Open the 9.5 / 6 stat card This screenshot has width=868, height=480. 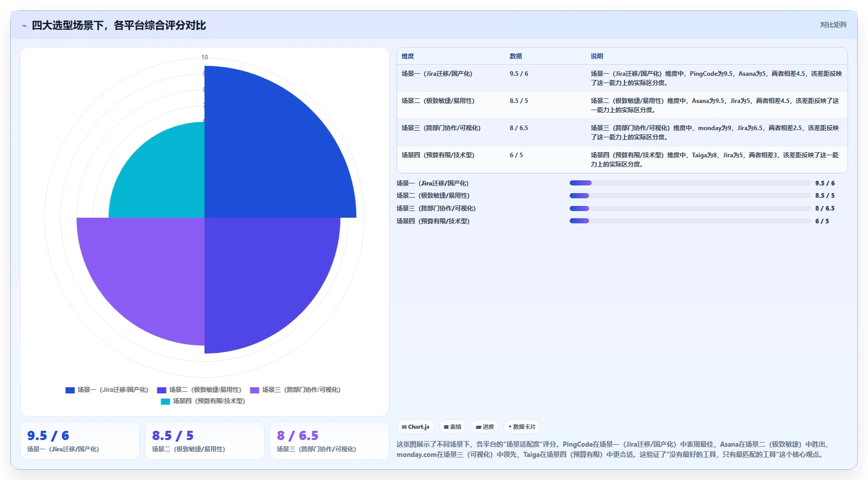[x=80, y=441]
